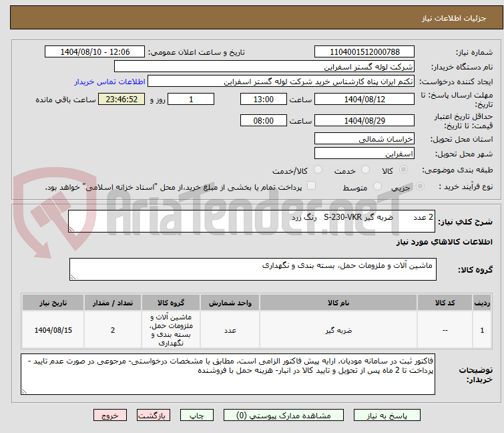The height and width of the screenshot is (433, 504).
Task: Click the unit cell عدد in table
Action: click(x=230, y=330)
